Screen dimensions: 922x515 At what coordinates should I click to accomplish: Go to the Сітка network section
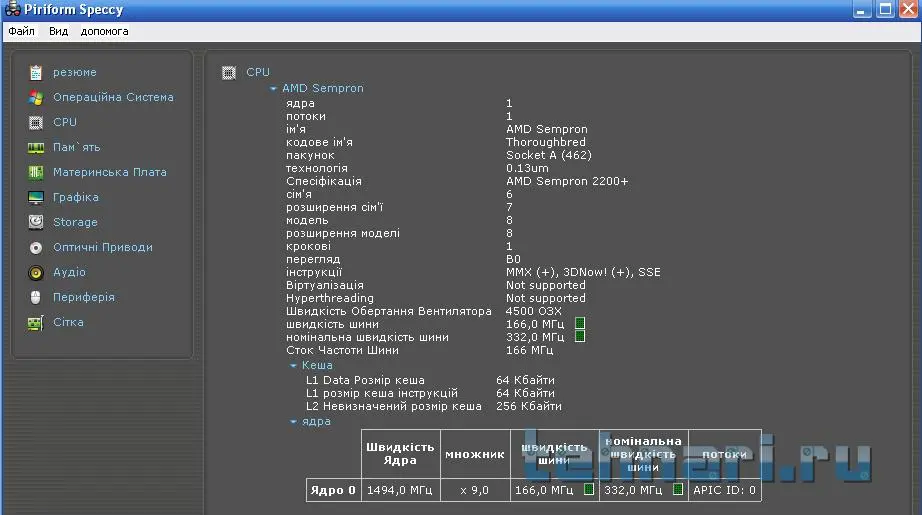coord(68,322)
